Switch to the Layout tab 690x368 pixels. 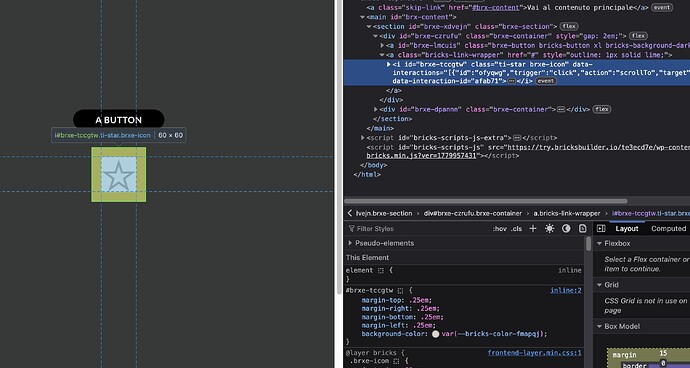(x=627, y=228)
